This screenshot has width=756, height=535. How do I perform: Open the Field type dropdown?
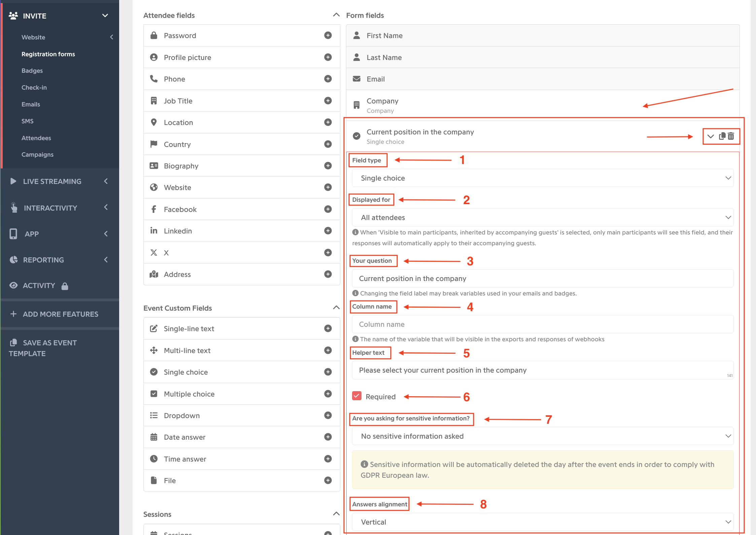(543, 178)
